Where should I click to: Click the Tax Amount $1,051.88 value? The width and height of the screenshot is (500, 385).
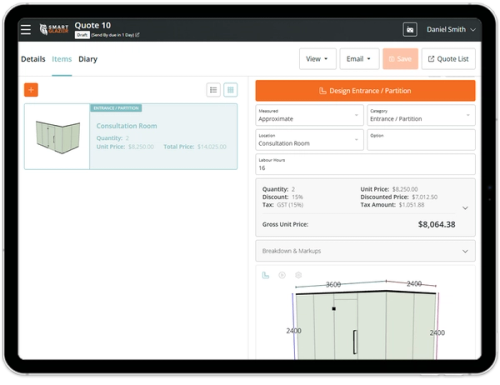(x=412, y=205)
